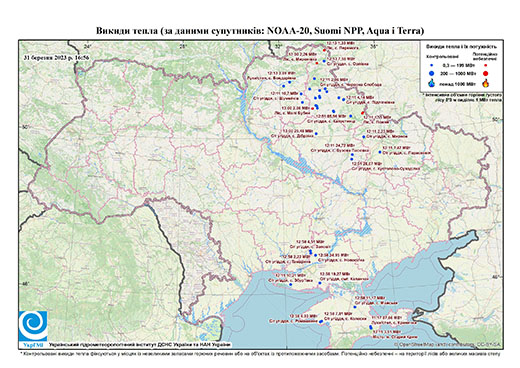Click the 11:17 87,06 МВт label near Kerch

pos(387,318)
